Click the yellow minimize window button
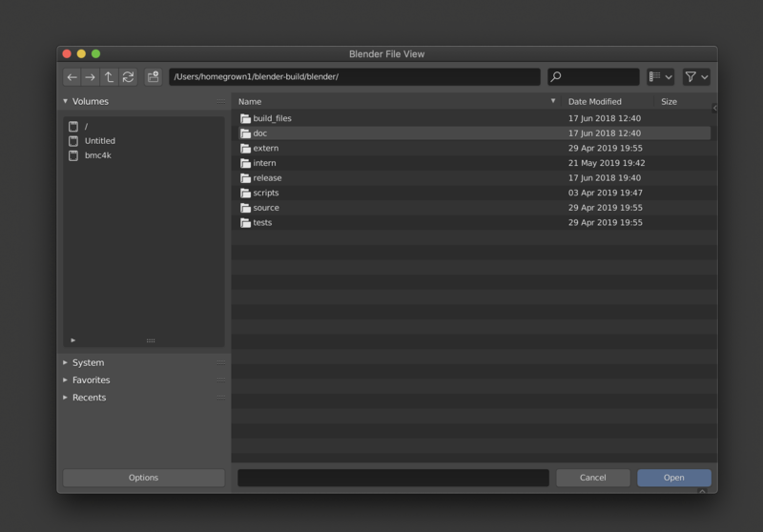This screenshot has height=532, width=763. (x=81, y=53)
